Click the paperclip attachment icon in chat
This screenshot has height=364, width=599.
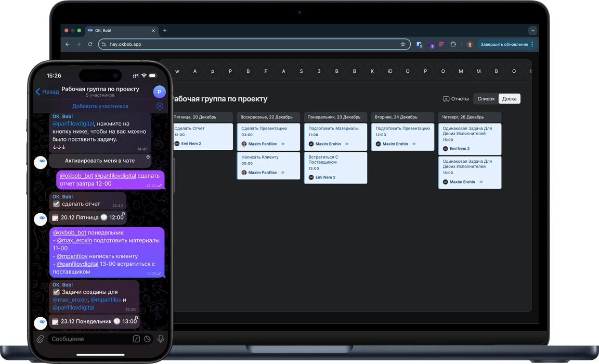point(40,339)
